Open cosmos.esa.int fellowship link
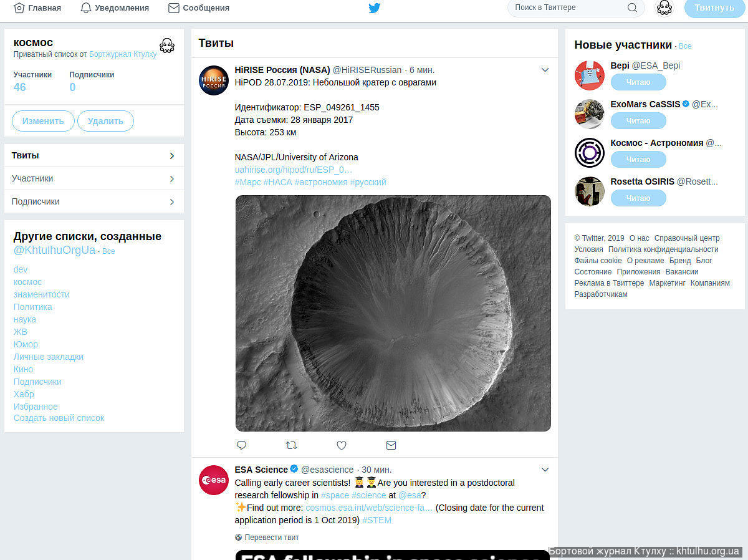The image size is (748, 560). (369, 508)
